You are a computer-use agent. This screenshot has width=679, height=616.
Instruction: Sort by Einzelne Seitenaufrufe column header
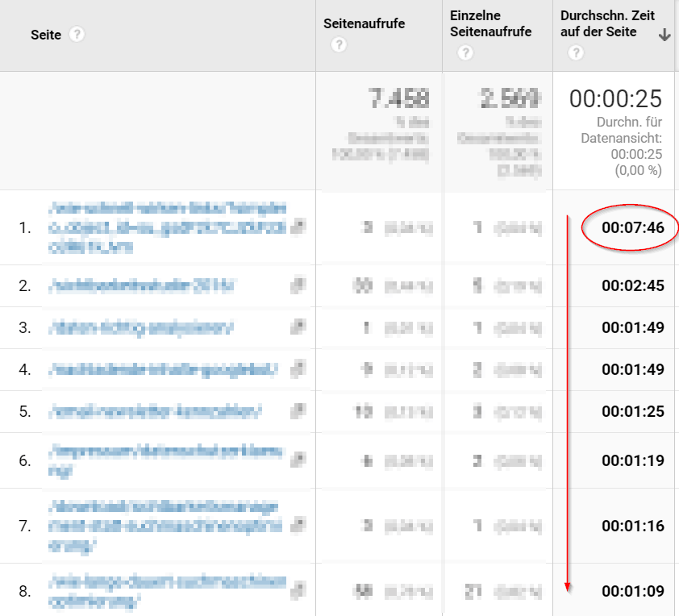(x=490, y=23)
